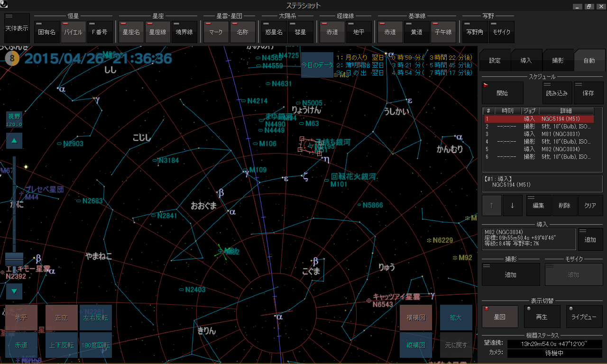Screen dimensions: 607x364
Task: Click 横構図 landscape composition button
Action: click(x=416, y=318)
